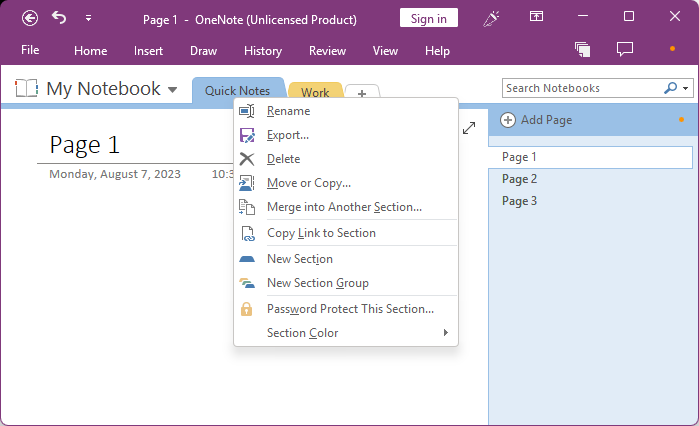Viewport: 699px width, 426px height.
Task: Choose Delete from the context menu
Action: (x=346, y=159)
